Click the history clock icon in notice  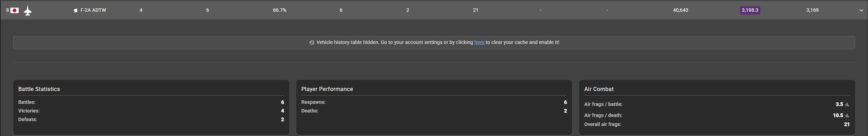pos(311,43)
